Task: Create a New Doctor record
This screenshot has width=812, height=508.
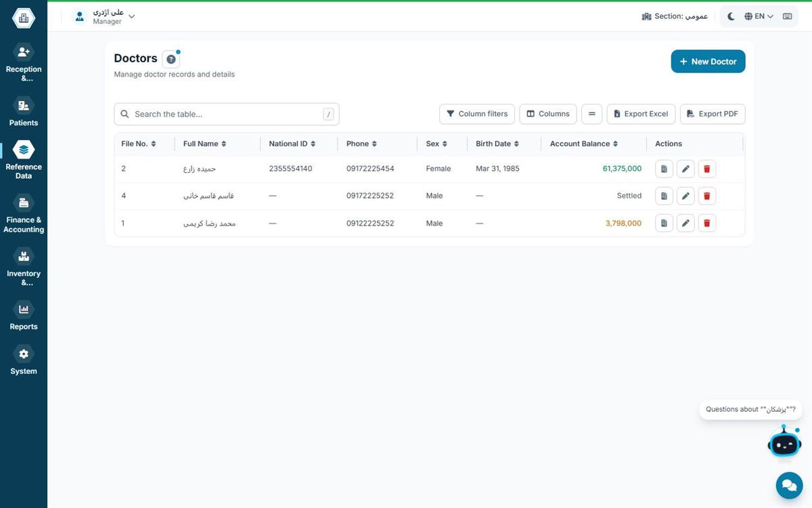Action: (708, 62)
